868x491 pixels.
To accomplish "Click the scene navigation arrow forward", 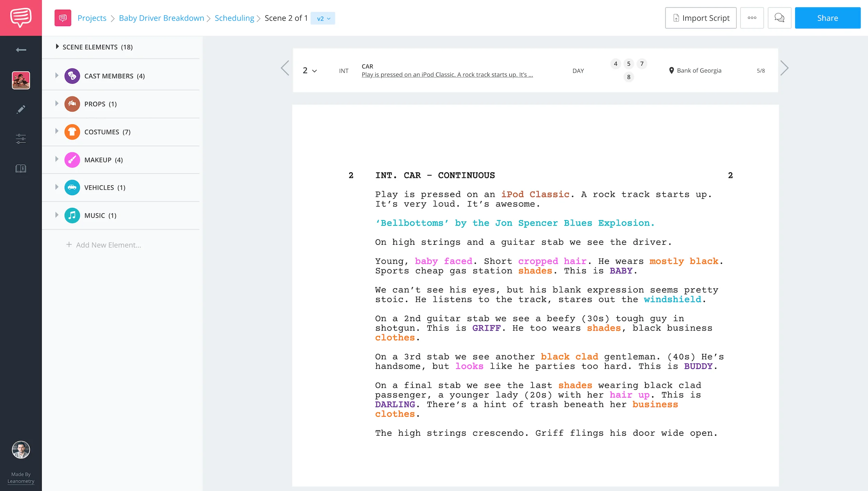I will (785, 70).
